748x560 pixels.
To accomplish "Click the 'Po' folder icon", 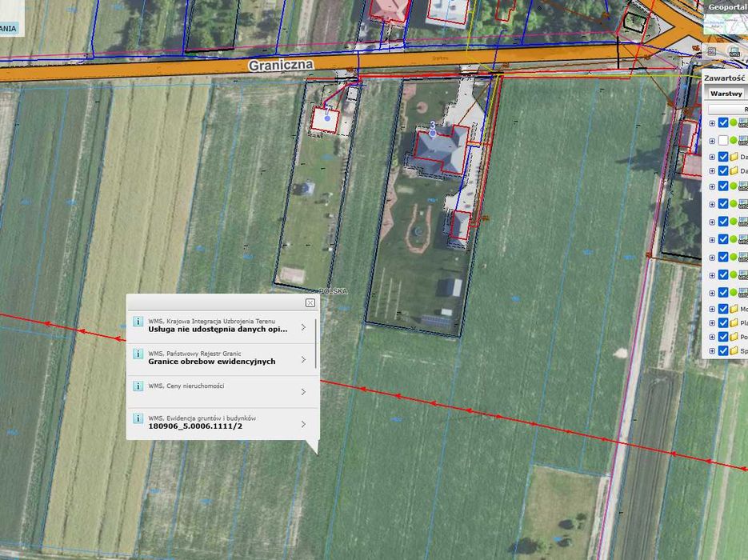I will pyautogui.click(x=734, y=336).
